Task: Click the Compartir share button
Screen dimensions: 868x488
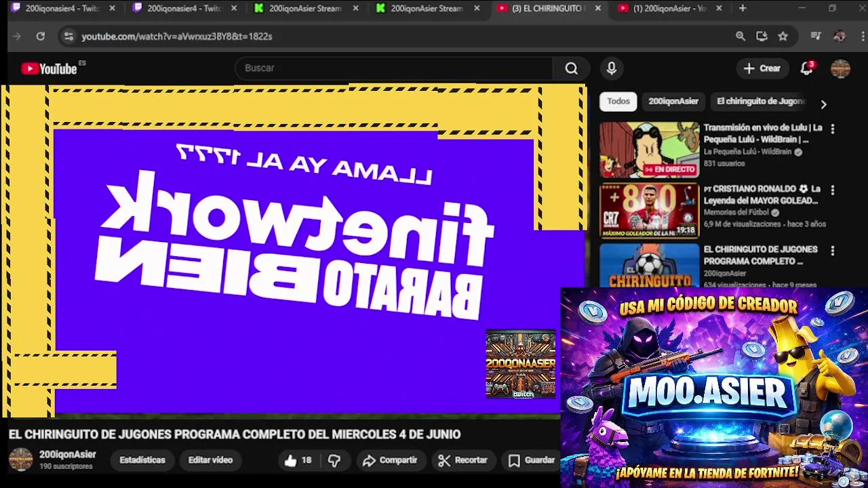Action: 390,460
